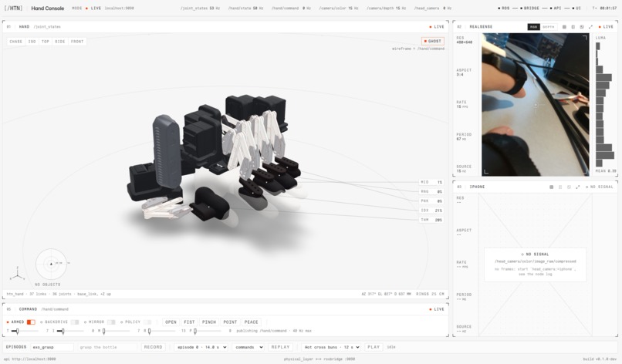
Task: Toggle the MIRROR switch
Action: point(111,322)
